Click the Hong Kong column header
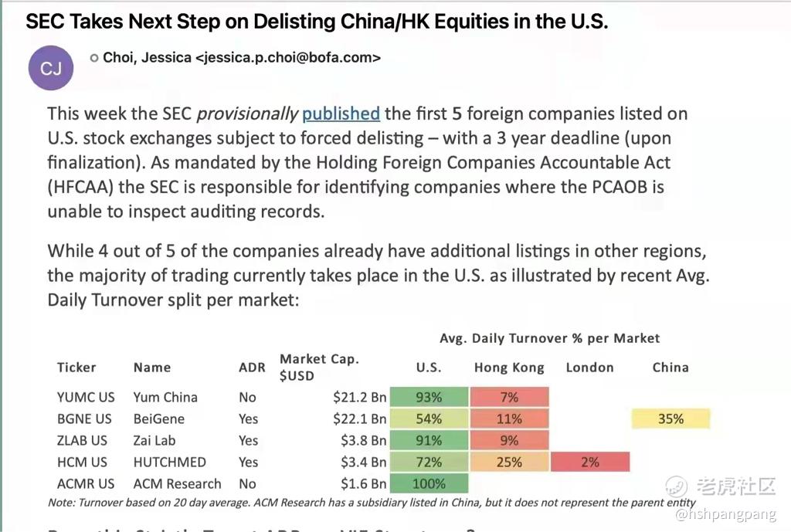791x532 pixels. 509,368
